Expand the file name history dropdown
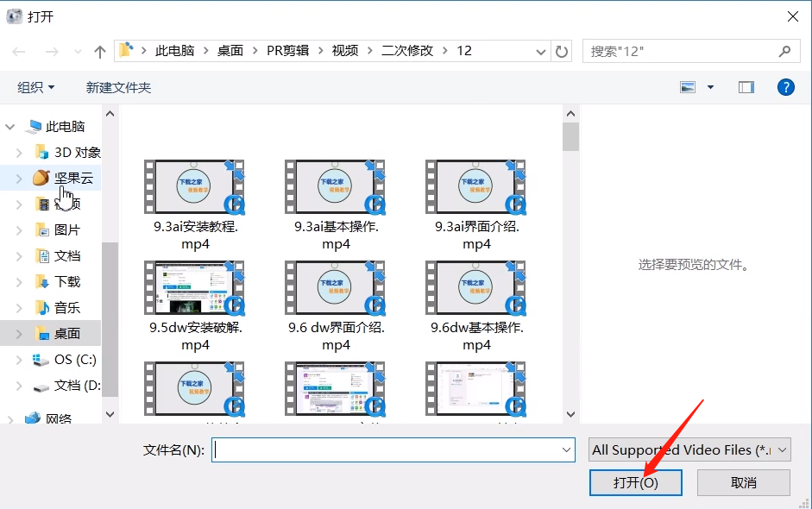The image size is (812, 509). [x=564, y=449]
